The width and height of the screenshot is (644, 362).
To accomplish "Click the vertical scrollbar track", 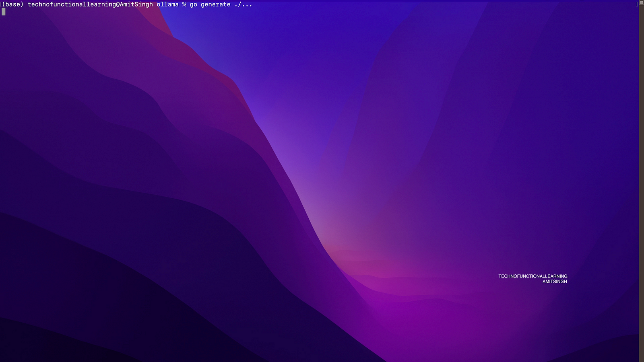I will [x=642, y=181].
